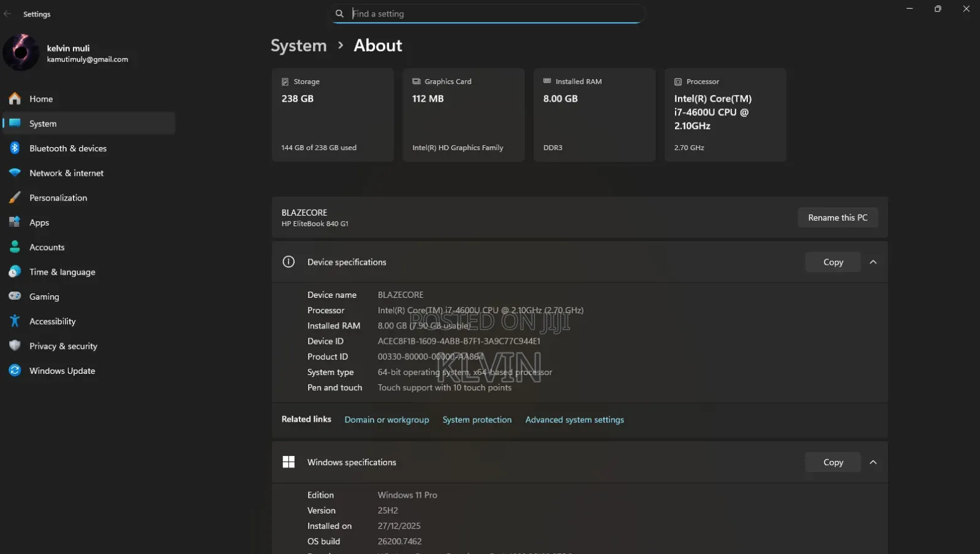Copy the Windows specifications
The width and height of the screenshot is (980, 554).
point(833,462)
